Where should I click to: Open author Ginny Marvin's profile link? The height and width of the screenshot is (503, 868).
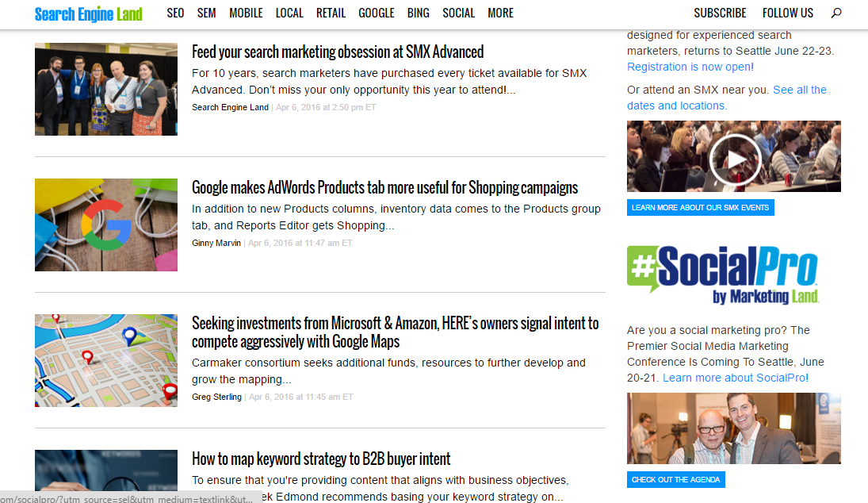point(216,243)
